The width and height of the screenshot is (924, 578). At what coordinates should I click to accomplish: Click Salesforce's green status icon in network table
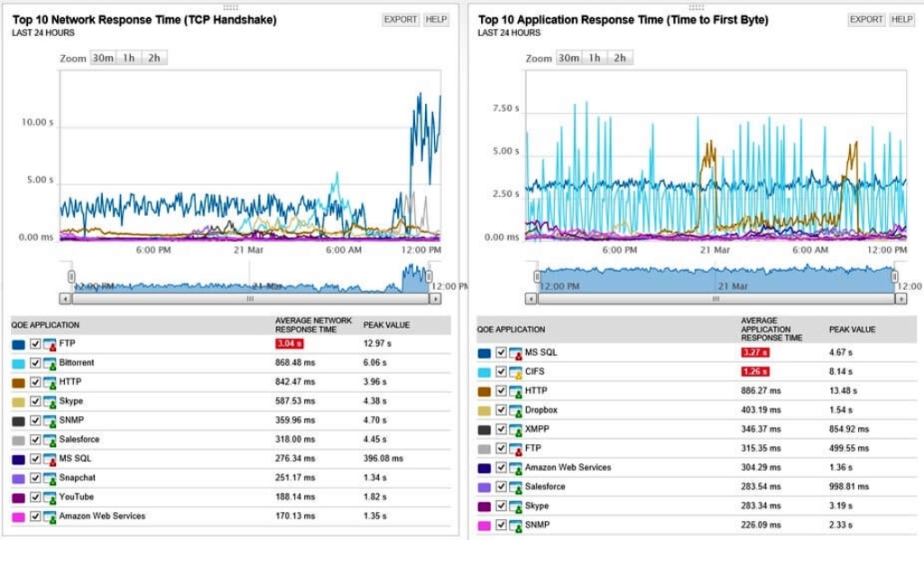pos(51,441)
